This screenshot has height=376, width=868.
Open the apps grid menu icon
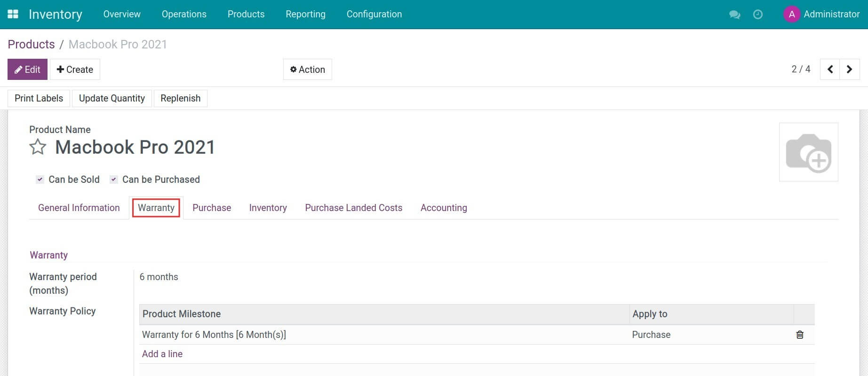point(13,14)
